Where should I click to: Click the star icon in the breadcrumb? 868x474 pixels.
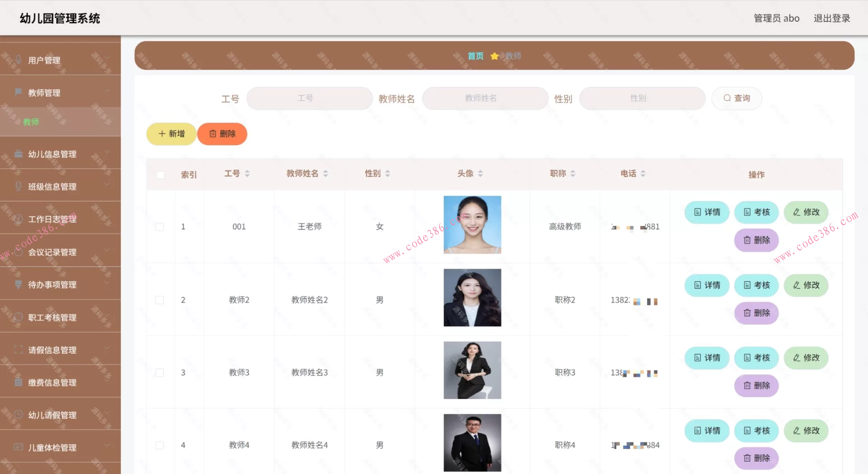point(495,56)
